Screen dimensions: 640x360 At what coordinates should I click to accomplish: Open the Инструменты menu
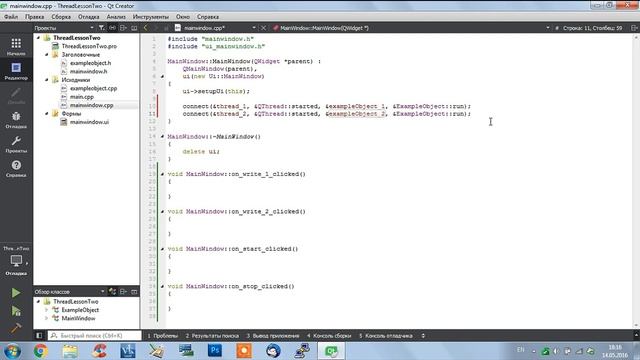coord(150,17)
